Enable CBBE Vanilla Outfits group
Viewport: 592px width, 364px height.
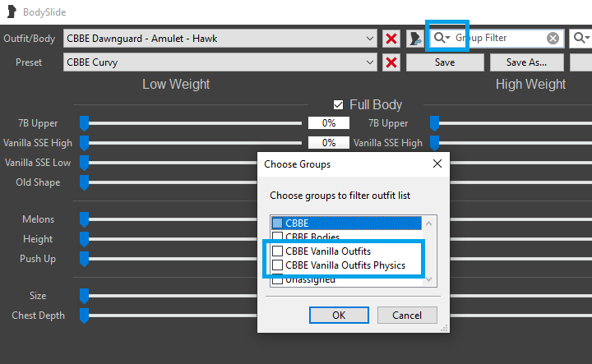click(x=278, y=251)
